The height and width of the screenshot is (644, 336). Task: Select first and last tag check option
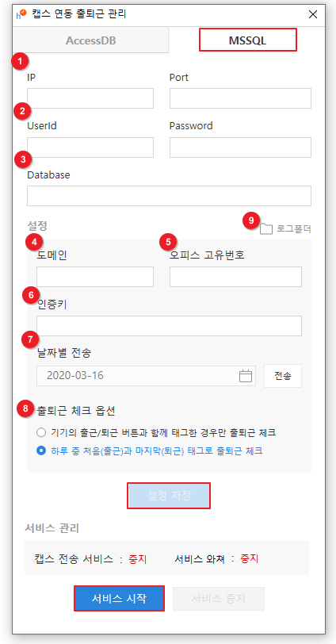pos(41,450)
